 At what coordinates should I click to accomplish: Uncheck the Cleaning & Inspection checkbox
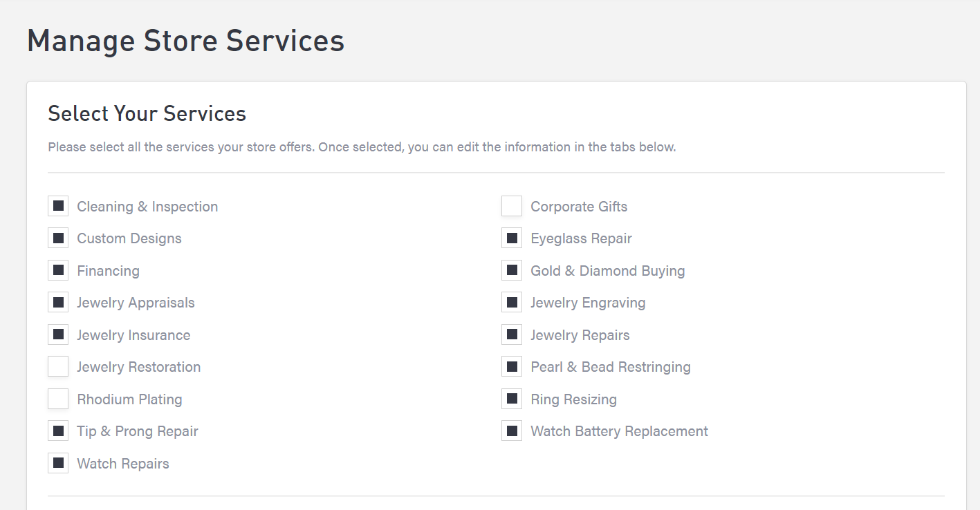(x=58, y=206)
